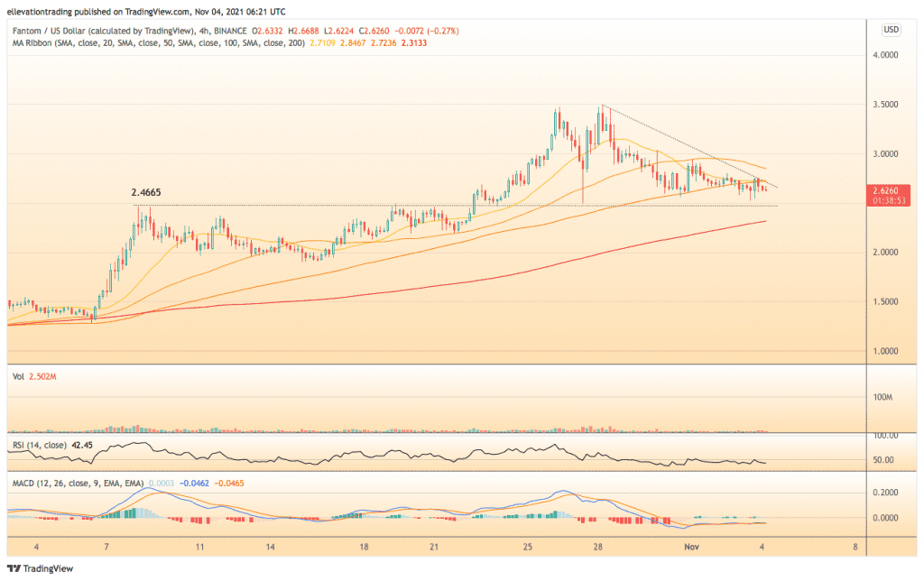The image size is (924, 581).
Task: Click the 21 date axis label
Action: click(x=434, y=547)
